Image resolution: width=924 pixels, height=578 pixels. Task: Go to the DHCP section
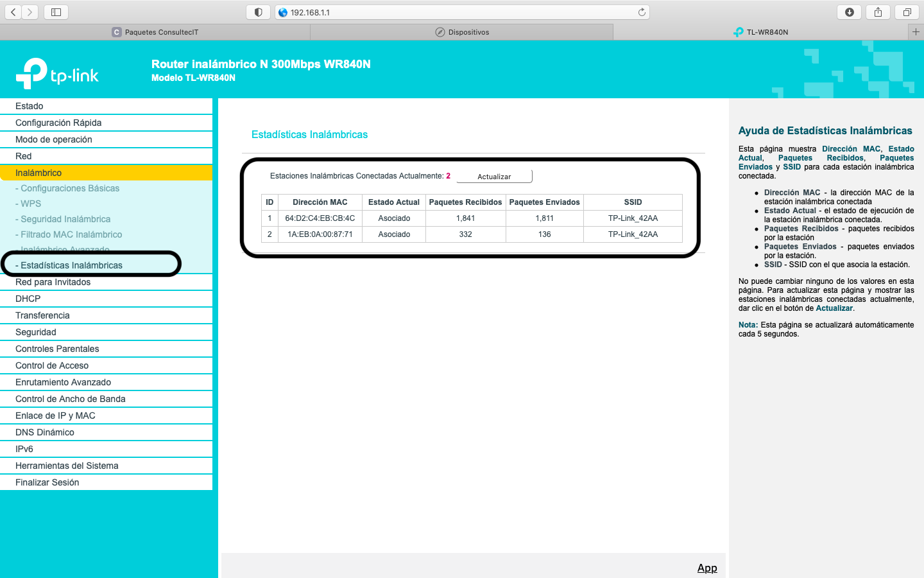point(28,299)
